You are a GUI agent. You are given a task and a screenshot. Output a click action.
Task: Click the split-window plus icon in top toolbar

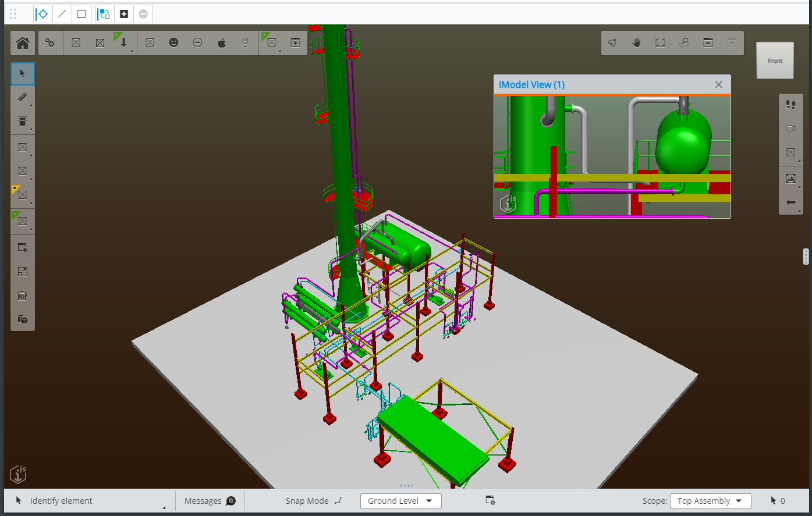pos(295,43)
